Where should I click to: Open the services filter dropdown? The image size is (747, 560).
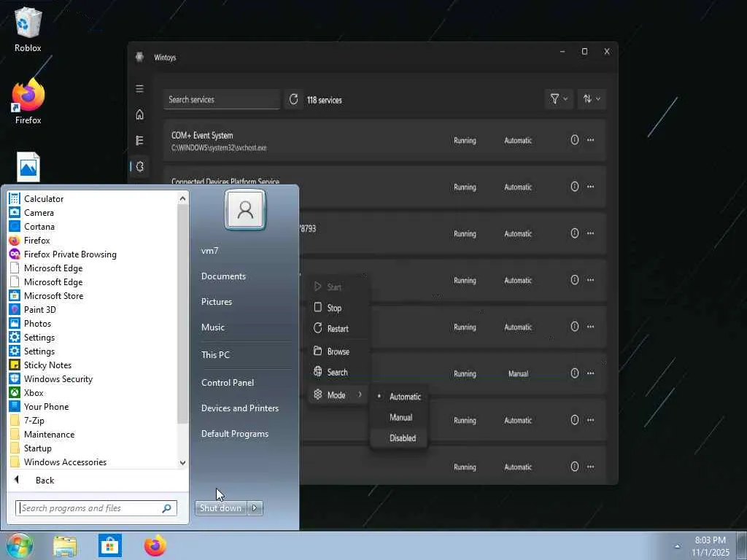[x=559, y=99]
